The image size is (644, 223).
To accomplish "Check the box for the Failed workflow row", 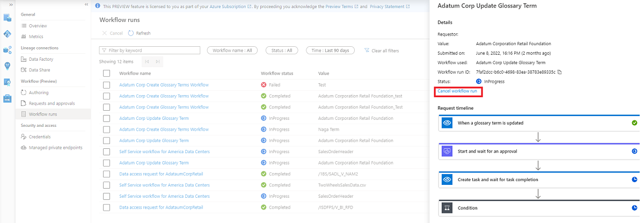I will point(106,85).
